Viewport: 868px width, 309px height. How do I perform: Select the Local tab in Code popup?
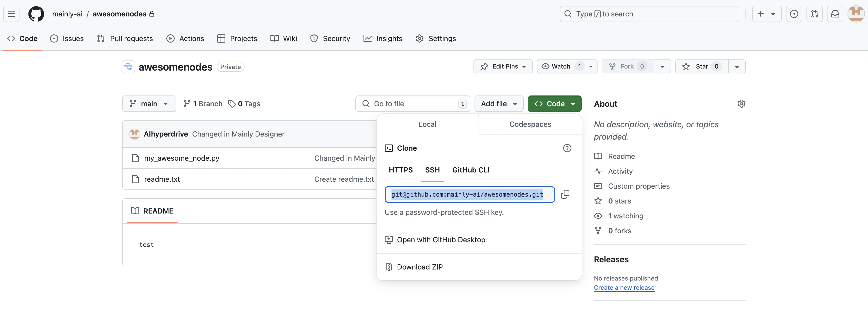pos(427,124)
